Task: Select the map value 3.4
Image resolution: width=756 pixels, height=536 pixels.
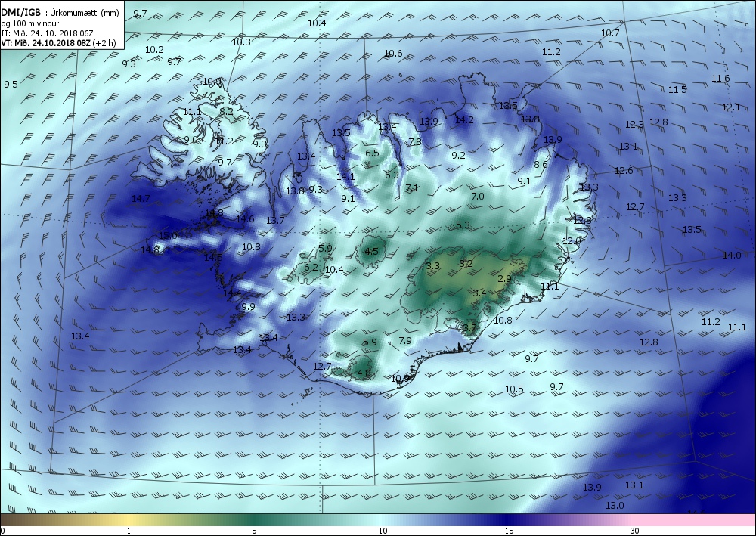Action: click(x=479, y=293)
